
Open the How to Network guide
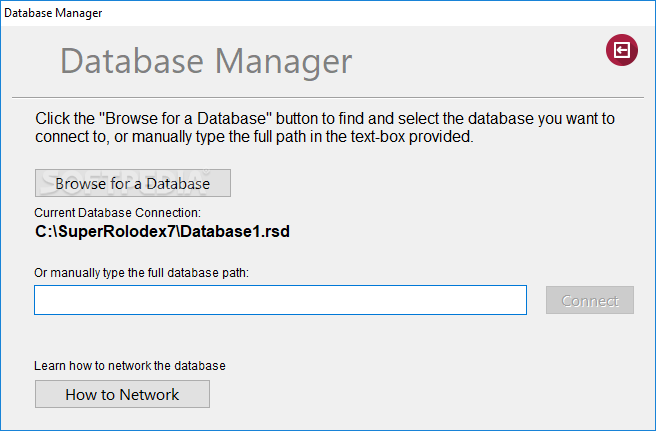pos(122,394)
